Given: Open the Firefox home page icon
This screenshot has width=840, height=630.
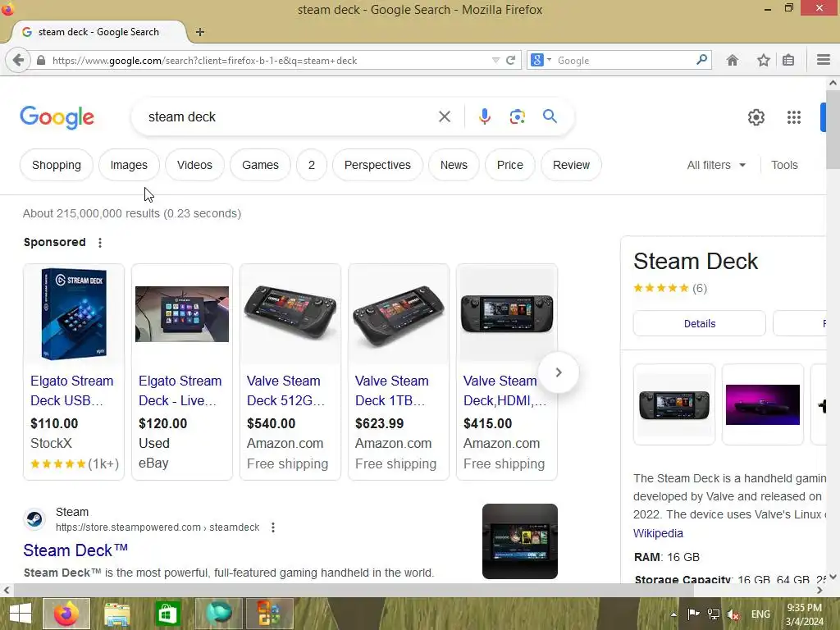Looking at the screenshot, I should [733, 60].
